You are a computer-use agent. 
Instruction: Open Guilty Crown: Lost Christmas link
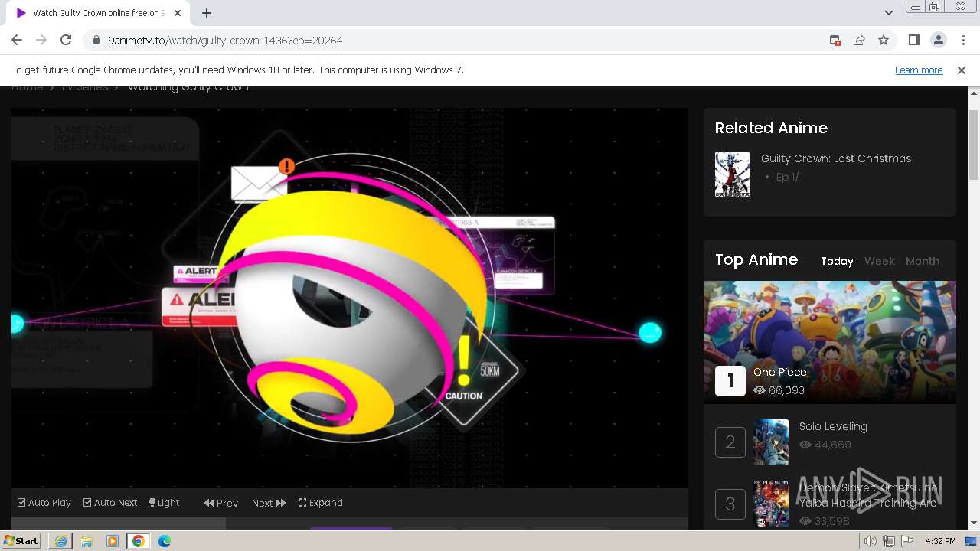[x=836, y=158]
